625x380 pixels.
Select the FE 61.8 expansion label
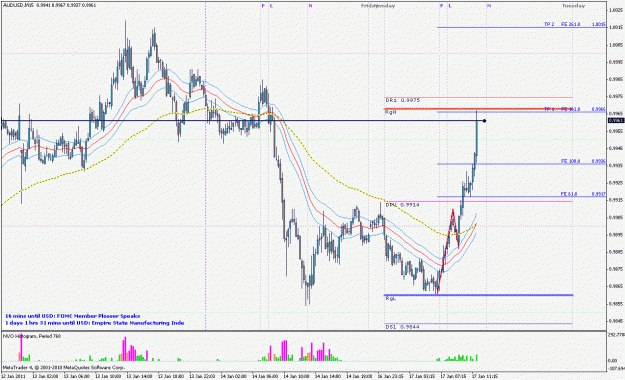click(x=569, y=194)
